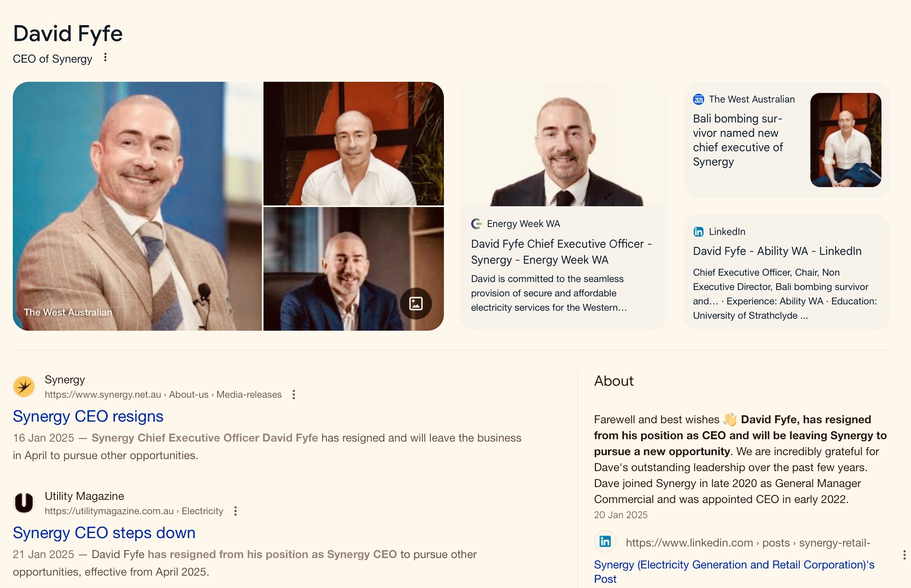Open Synergy (Electricity Generation and Retail Corporation)'s Post link
Viewport: 911px width, 588px height.
coord(734,572)
